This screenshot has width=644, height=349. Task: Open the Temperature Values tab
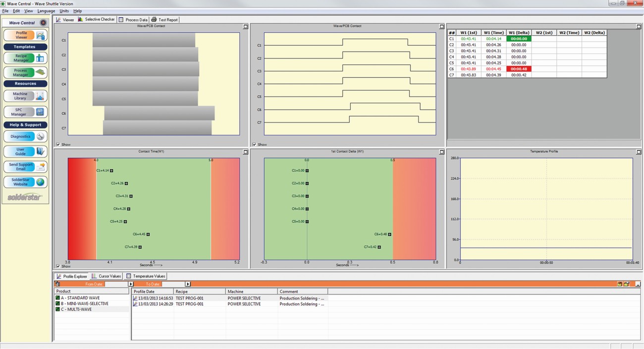click(146, 276)
